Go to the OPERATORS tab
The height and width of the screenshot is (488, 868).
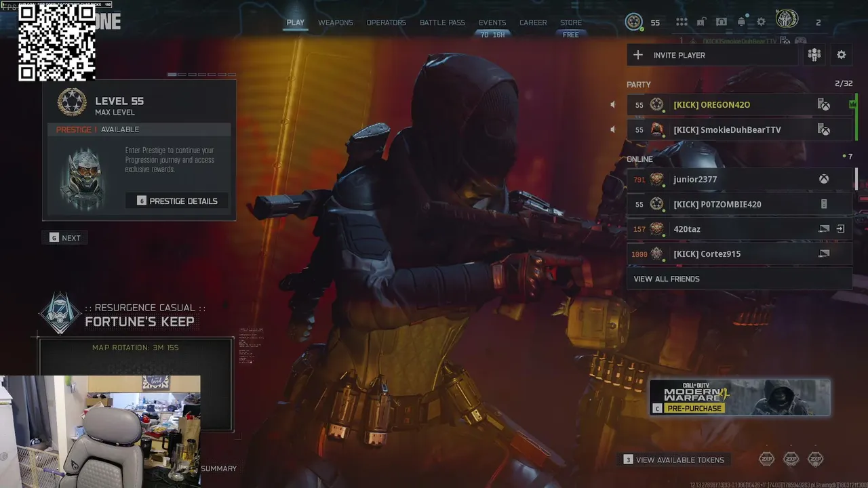(387, 22)
